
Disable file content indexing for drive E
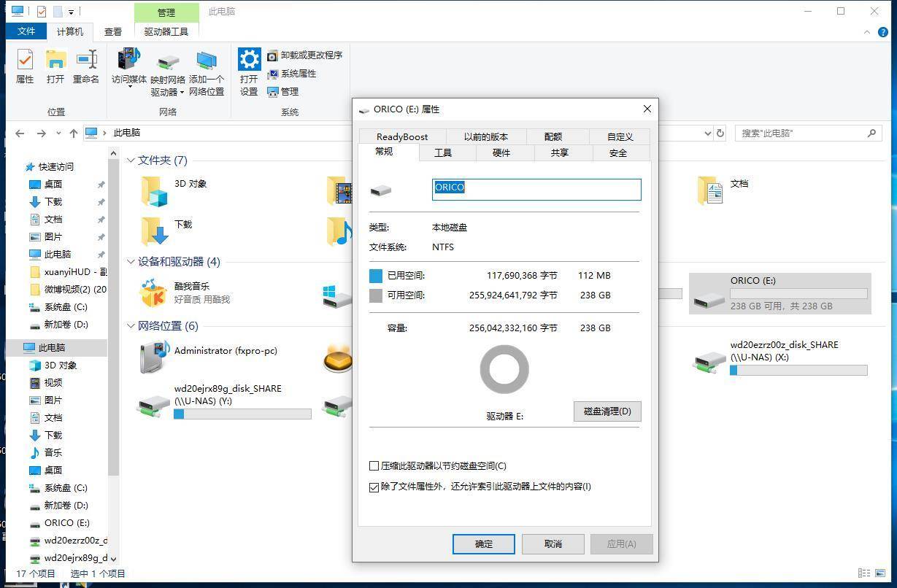point(374,487)
